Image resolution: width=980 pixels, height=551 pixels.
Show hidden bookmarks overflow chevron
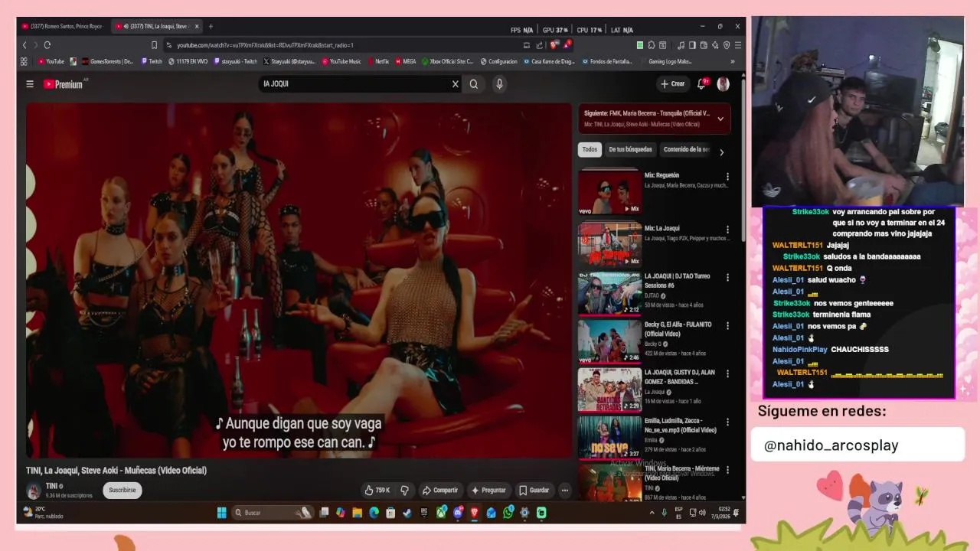733,61
